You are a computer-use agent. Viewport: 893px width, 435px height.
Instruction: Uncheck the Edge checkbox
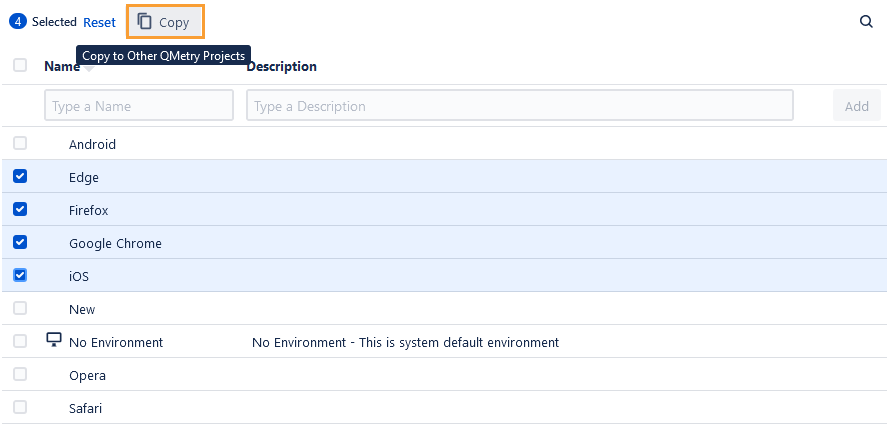[x=20, y=177]
